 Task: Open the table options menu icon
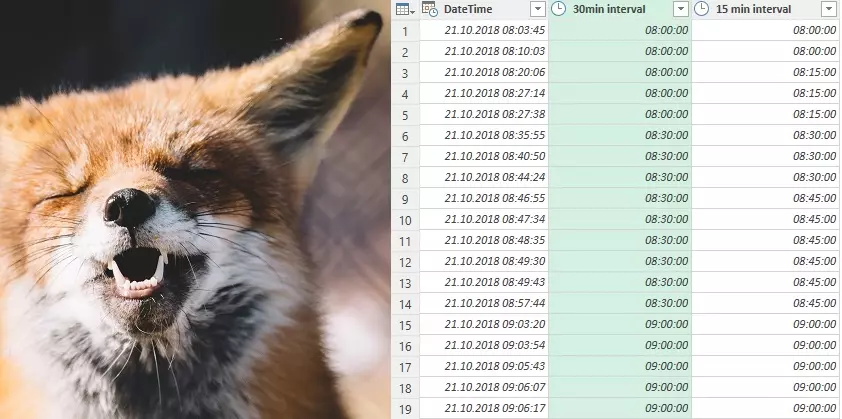(x=405, y=9)
